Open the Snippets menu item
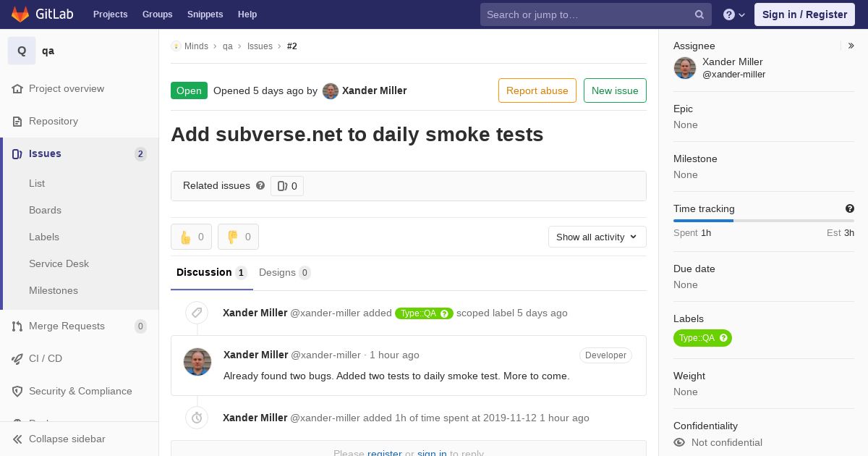The image size is (868, 456). click(x=205, y=14)
